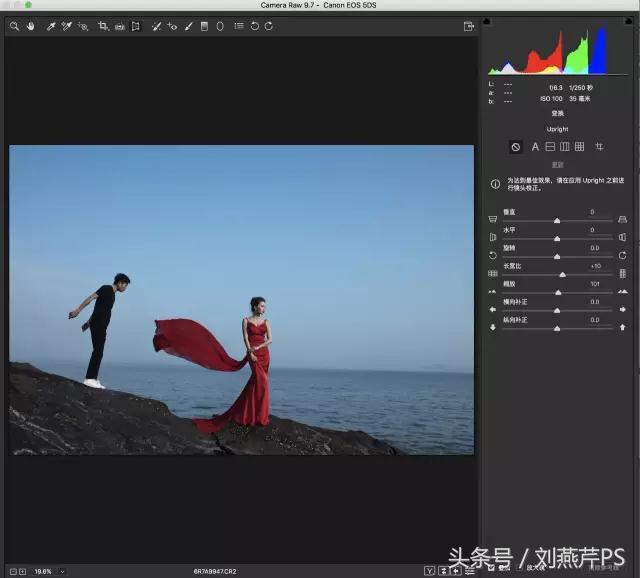This screenshot has width=640, height=578.
Task: Zoom out with the minus button
Action: click(13, 572)
